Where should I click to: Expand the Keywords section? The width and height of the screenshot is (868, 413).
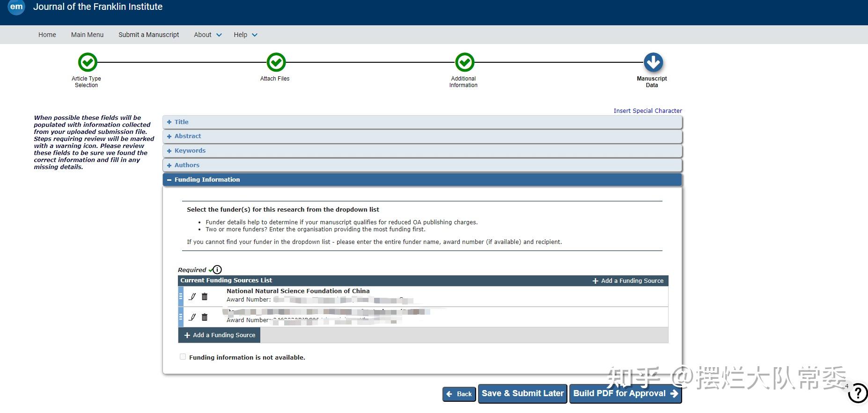(422, 151)
